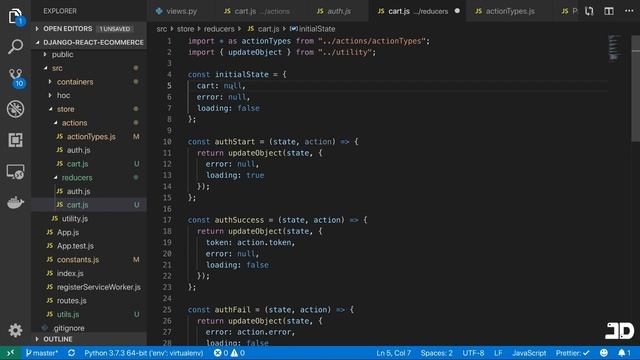Viewport: 640px width, 360px height.
Task: Click the editor minimap code preview
Action: click(x=615, y=48)
